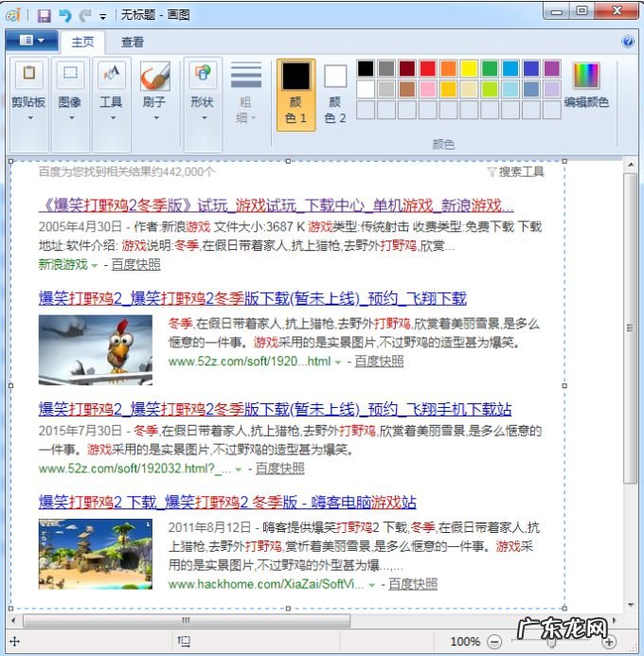
Task: Pick the orange color swatch in top row
Action: [x=448, y=68]
